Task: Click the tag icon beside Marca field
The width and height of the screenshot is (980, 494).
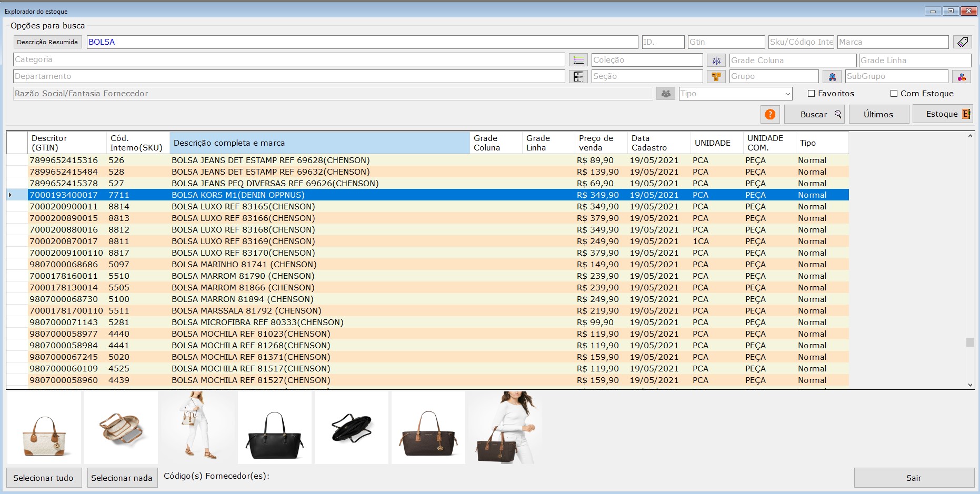Action: click(962, 42)
